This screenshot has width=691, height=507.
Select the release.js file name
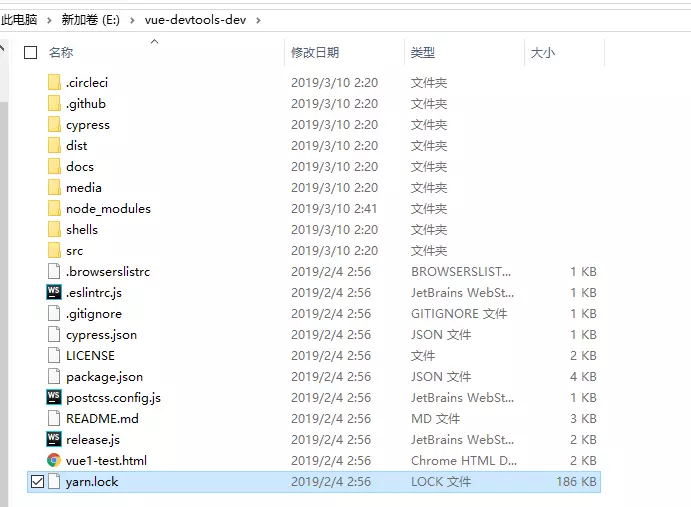point(93,440)
